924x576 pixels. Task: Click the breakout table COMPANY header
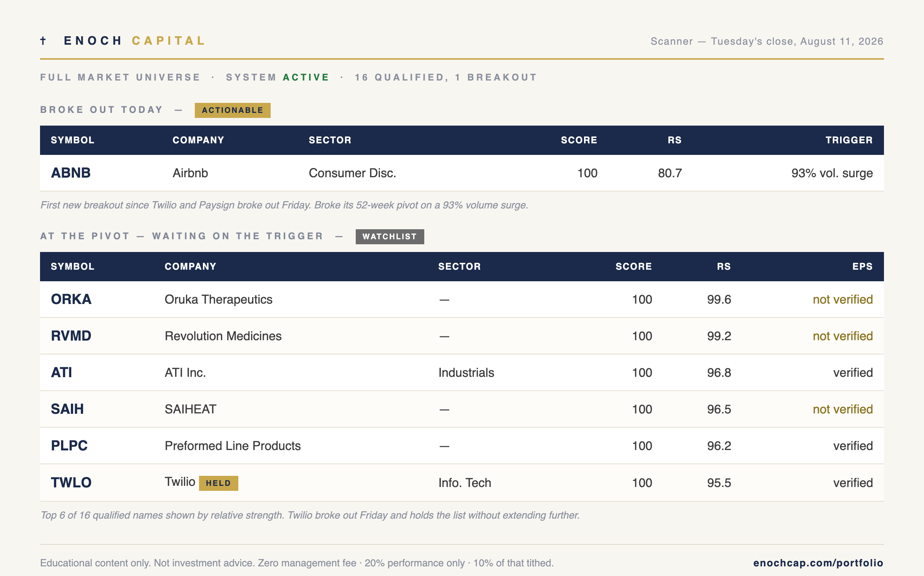[198, 140]
